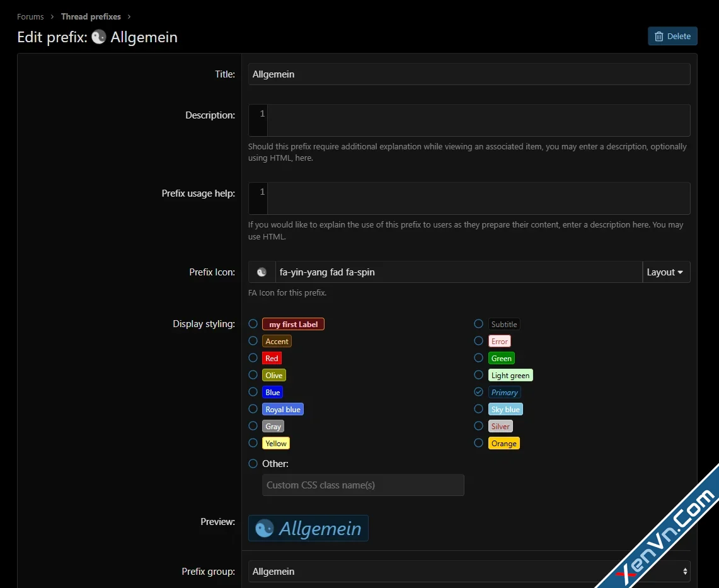Screen dimensions: 719x588
Task: Click the yin-yang icon in Allgemein preview
Action: coord(264,528)
